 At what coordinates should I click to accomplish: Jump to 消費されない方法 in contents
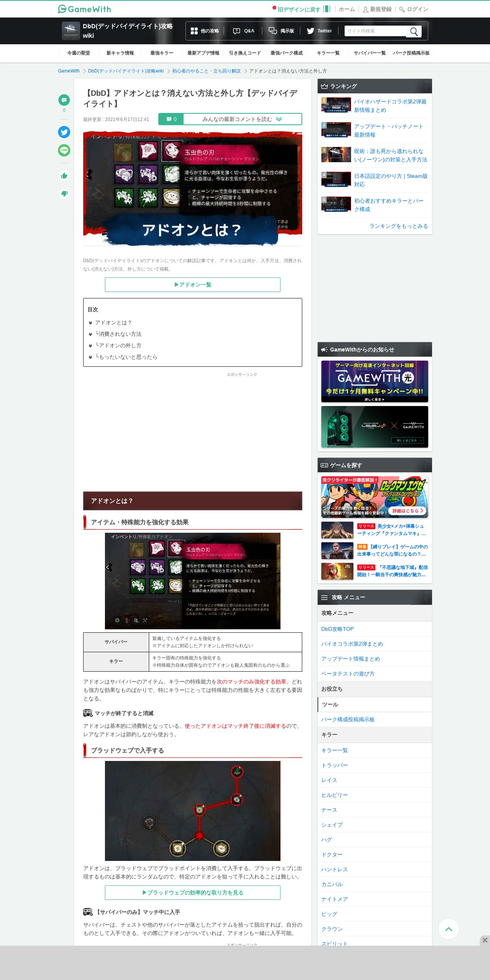[x=118, y=334]
